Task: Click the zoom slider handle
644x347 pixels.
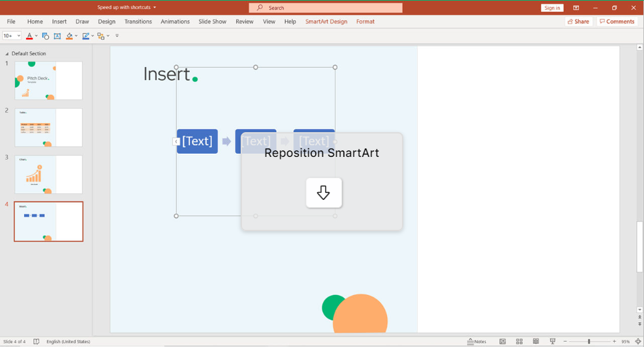Action: tap(589, 342)
